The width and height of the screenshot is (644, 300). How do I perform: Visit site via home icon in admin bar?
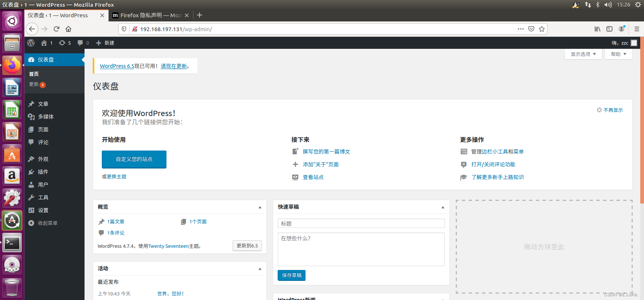(x=47, y=43)
